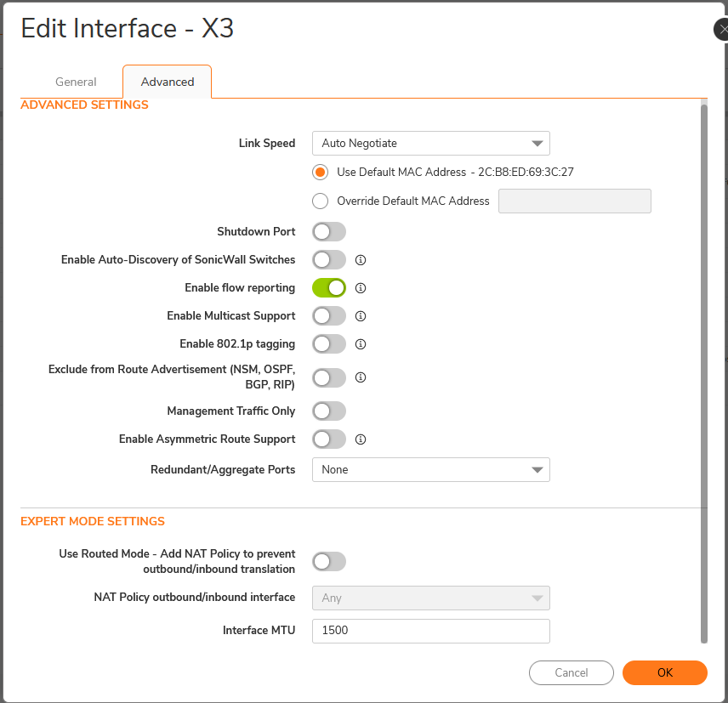Viewport: 728px width, 703px height.
Task: Turn on Management Traffic Only
Action: click(x=329, y=411)
